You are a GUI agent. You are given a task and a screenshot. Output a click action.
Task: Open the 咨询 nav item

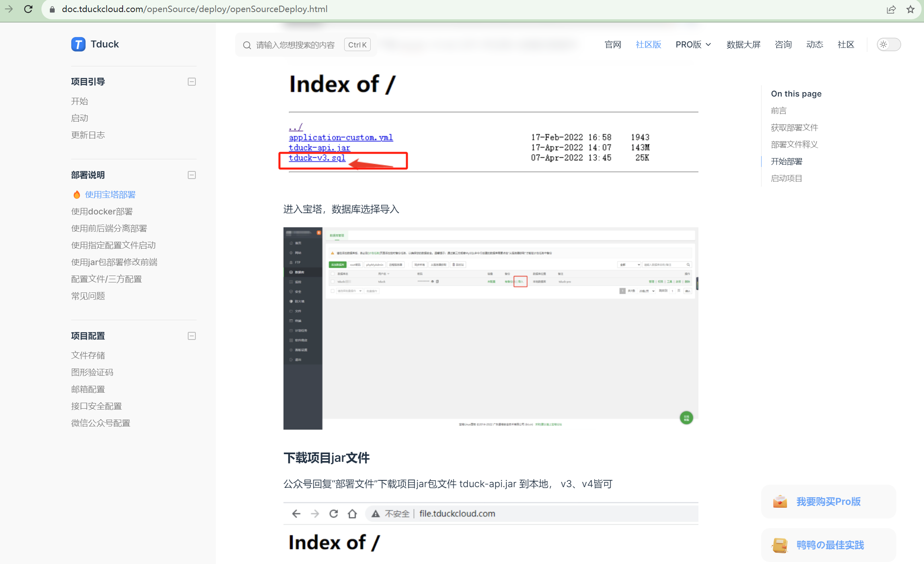coord(783,45)
